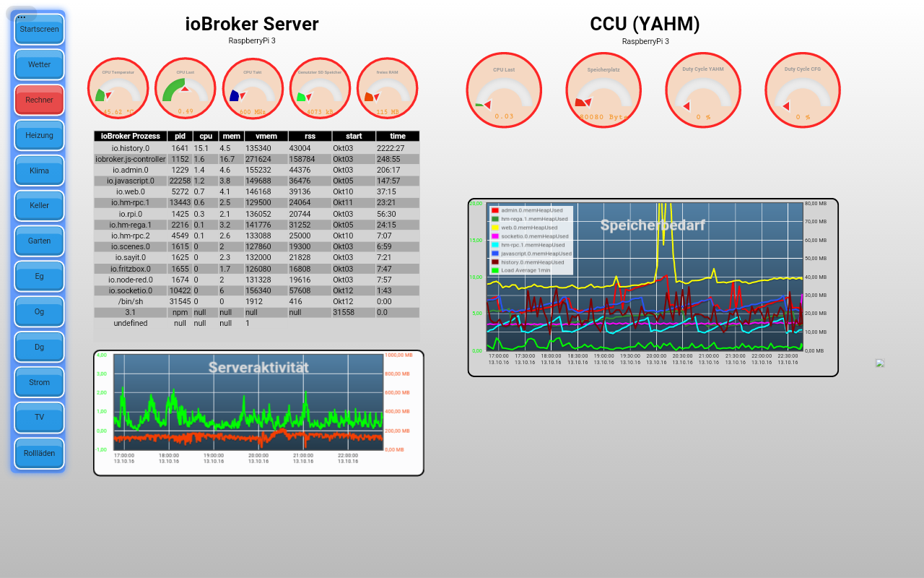Open the Dg floor view
Viewport: 924px width, 578px height.
point(39,348)
